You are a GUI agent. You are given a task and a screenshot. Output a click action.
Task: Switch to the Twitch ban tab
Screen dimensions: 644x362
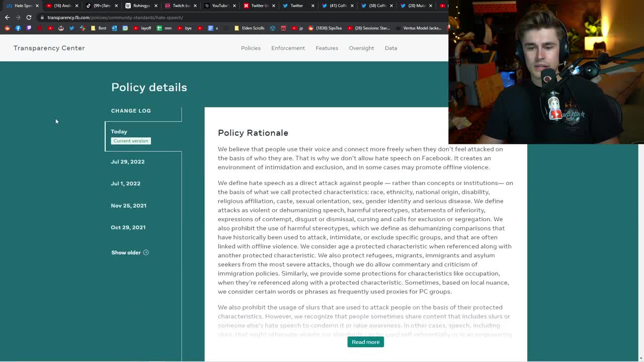coord(180,6)
